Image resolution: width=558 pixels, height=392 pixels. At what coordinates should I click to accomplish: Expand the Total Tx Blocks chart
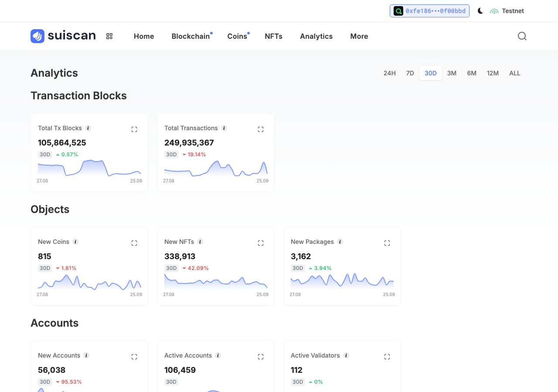pos(134,129)
